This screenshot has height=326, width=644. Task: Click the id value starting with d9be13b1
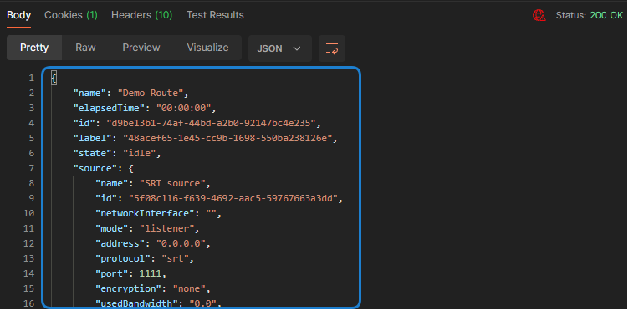pyautogui.click(x=211, y=123)
